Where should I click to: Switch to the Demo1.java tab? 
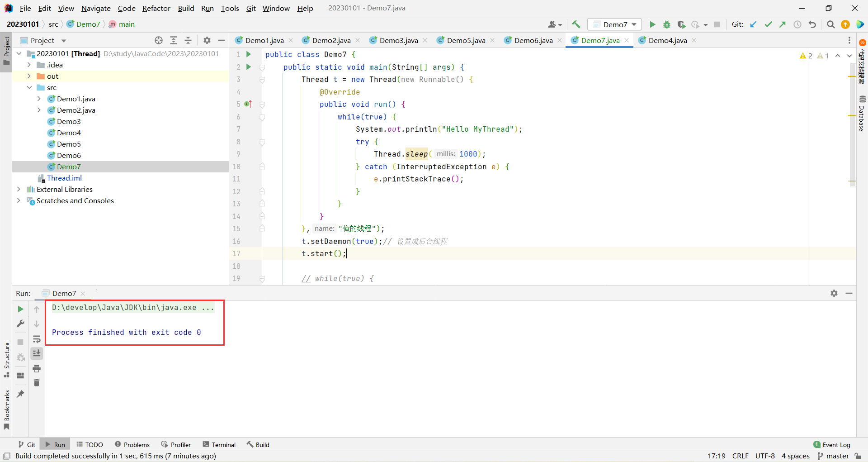tap(264, 40)
